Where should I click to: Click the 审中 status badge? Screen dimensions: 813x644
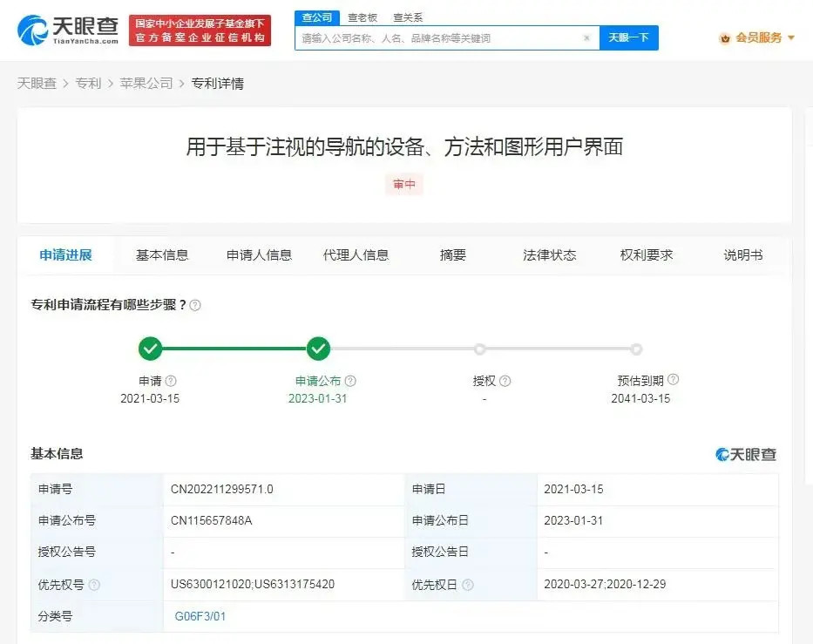pyautogui.click(x=404, y=185)
